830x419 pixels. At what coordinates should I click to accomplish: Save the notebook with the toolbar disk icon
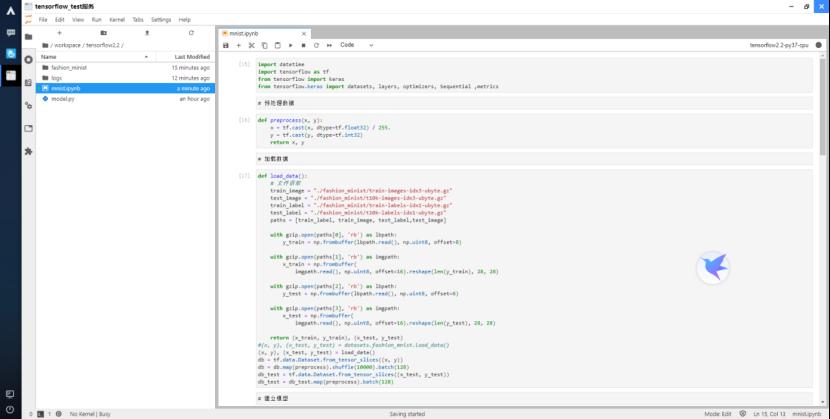pyautogui.click(x=226, y=45)
